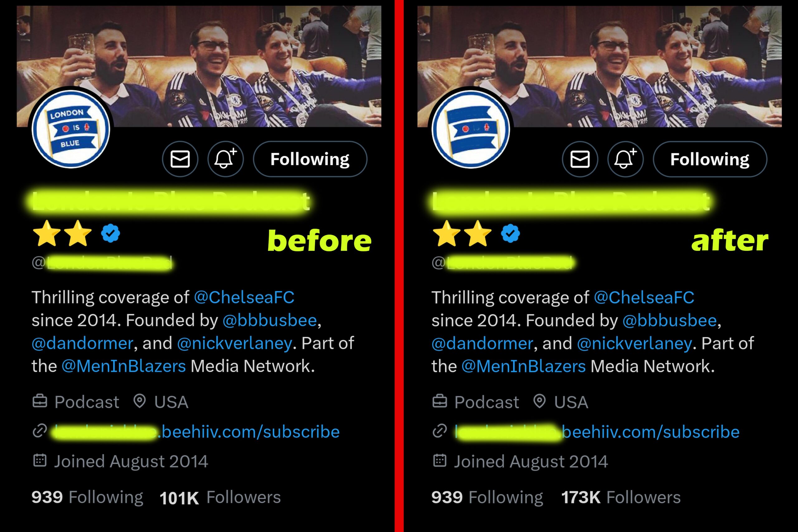
Task: Open @ChelseaFC mention in before panel
Action: pos(244,298)
